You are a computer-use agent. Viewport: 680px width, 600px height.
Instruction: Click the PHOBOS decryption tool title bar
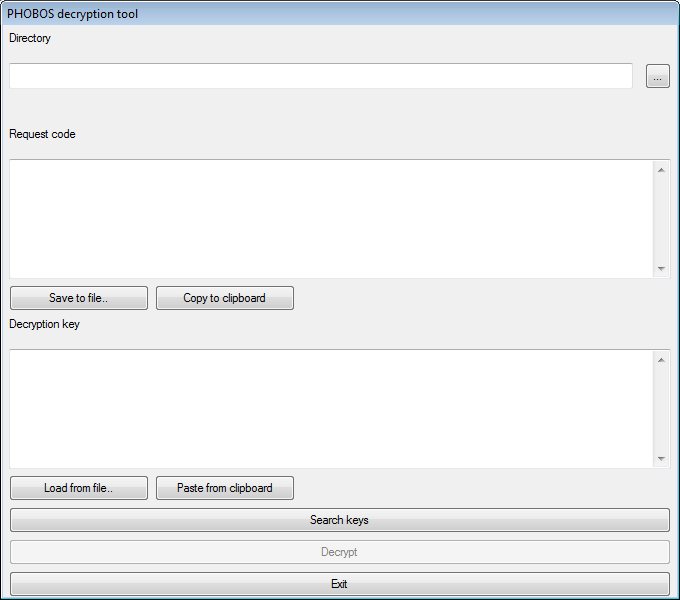point(340,13)
